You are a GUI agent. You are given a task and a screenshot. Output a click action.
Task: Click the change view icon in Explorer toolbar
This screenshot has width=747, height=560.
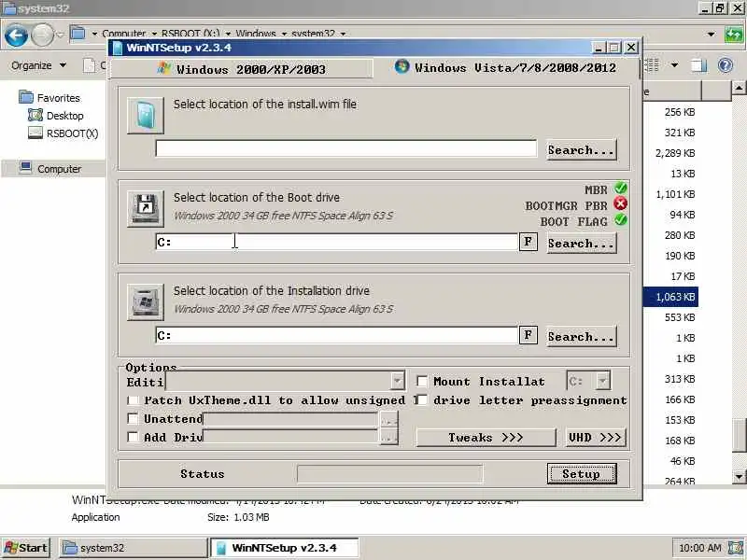tap(652, 65)
